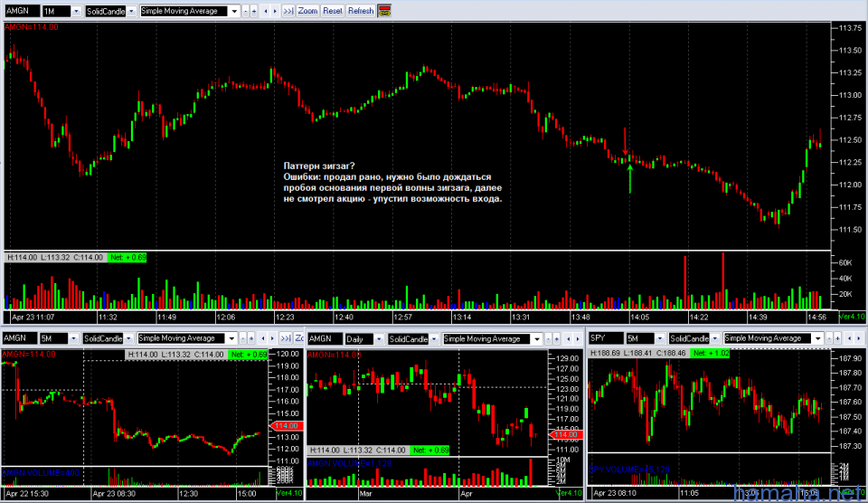Click the plus button in the SPY chart toolbar
This screenshot has height=503, width=868.
pyautogui.click(x=837, y=338)
